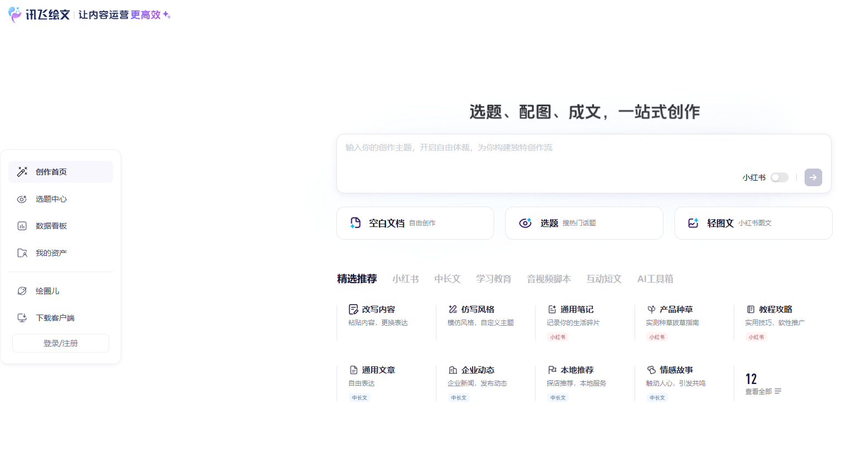Click the 登录/注册 button
Screen dimensions: 868x449
pos(61,343)
